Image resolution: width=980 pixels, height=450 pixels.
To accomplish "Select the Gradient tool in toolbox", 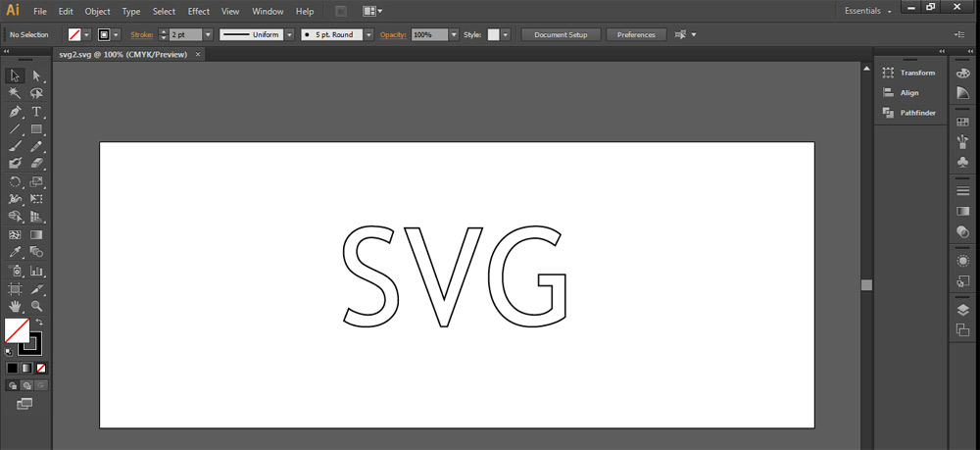I will [x=36, y=235].
